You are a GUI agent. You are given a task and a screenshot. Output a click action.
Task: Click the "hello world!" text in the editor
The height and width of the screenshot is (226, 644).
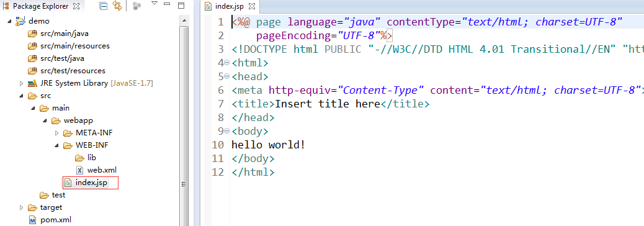[269, 145]
